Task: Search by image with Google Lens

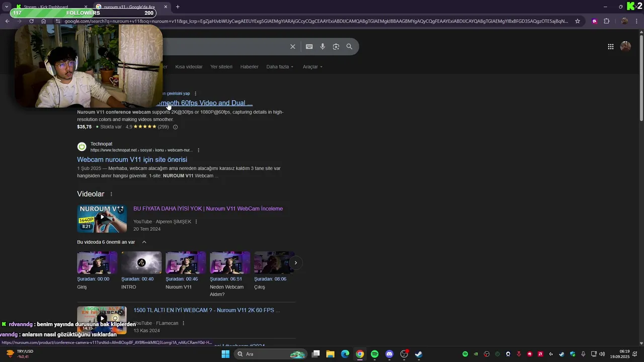Action: click(x=336, y=47)
